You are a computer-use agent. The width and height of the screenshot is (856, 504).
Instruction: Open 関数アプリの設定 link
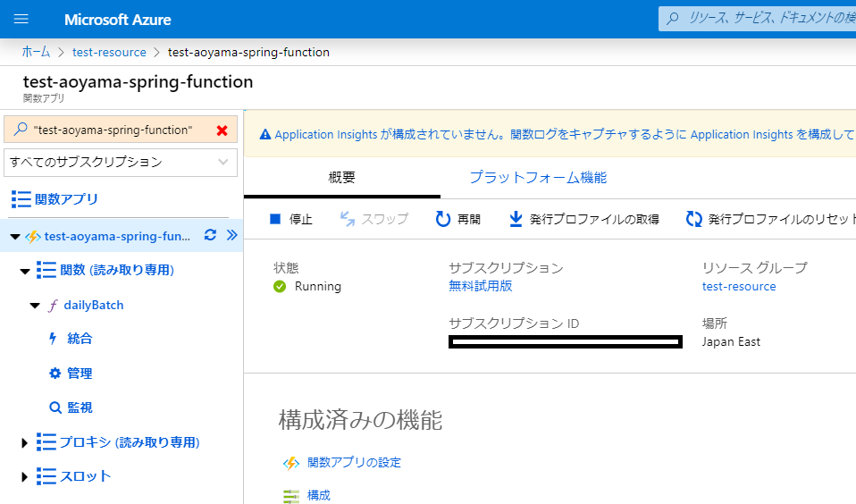pyautogui.click(x=354, y=463)
